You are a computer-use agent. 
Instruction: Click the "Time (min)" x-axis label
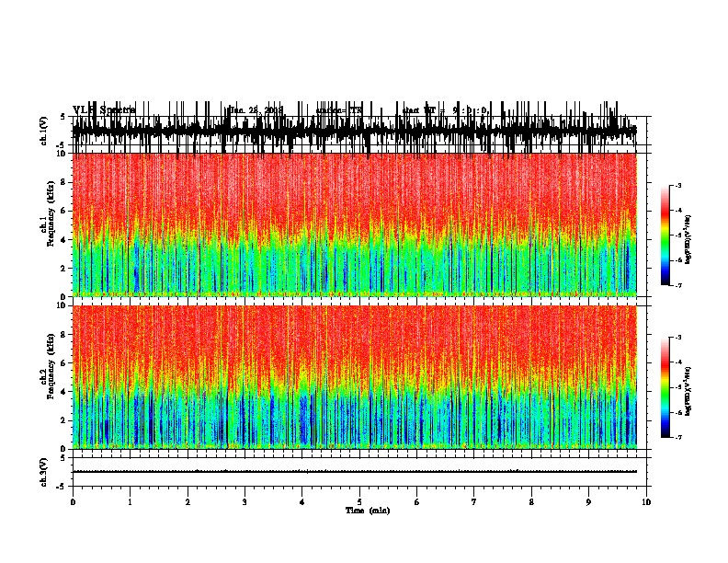[368, 511]
